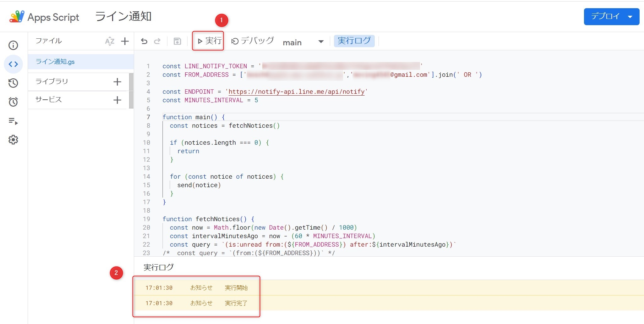Add a library with plus button
Viewport: 644px width, 324px height.
tap(117, 82)
